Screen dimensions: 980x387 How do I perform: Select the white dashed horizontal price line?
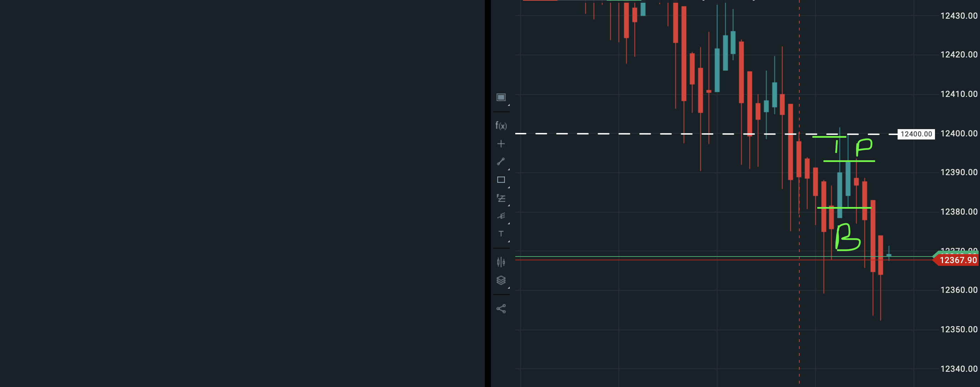tap(609, 133)
